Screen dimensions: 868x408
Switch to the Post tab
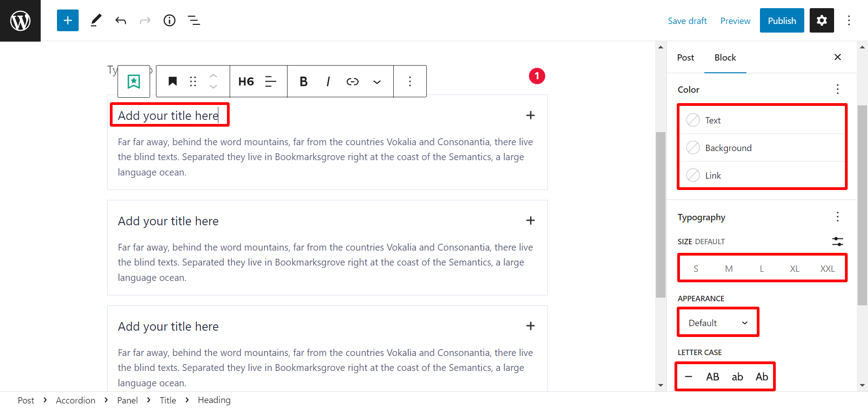(685, 57)
